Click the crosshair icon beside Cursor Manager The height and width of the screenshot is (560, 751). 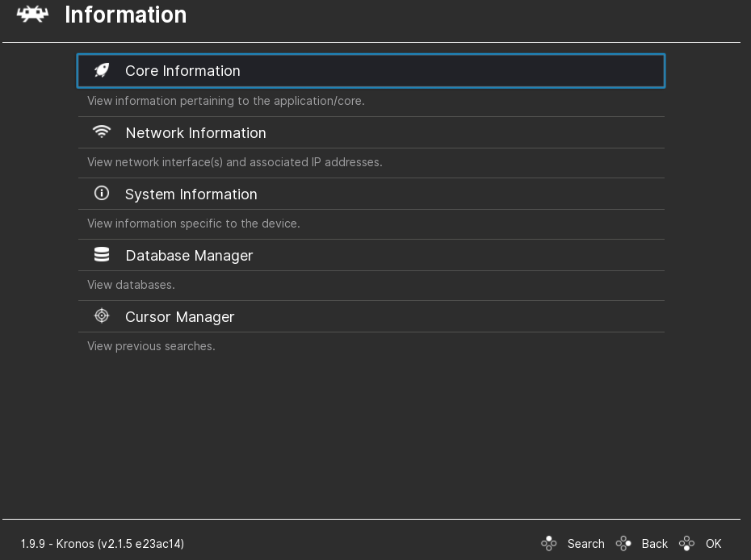coord(102,316)
